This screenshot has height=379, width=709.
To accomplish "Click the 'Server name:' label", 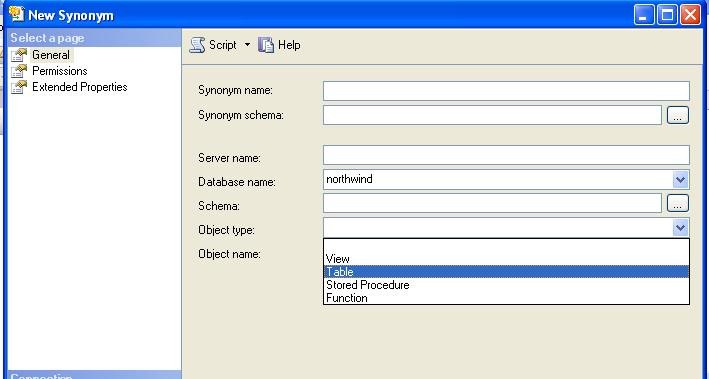I will (x=229, y=158).
